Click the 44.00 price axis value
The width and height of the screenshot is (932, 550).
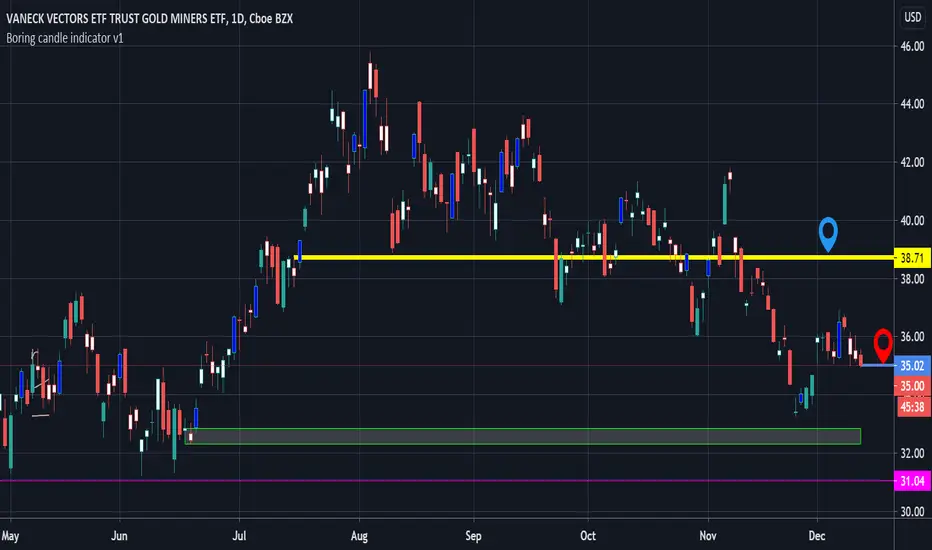pos(912,103)
